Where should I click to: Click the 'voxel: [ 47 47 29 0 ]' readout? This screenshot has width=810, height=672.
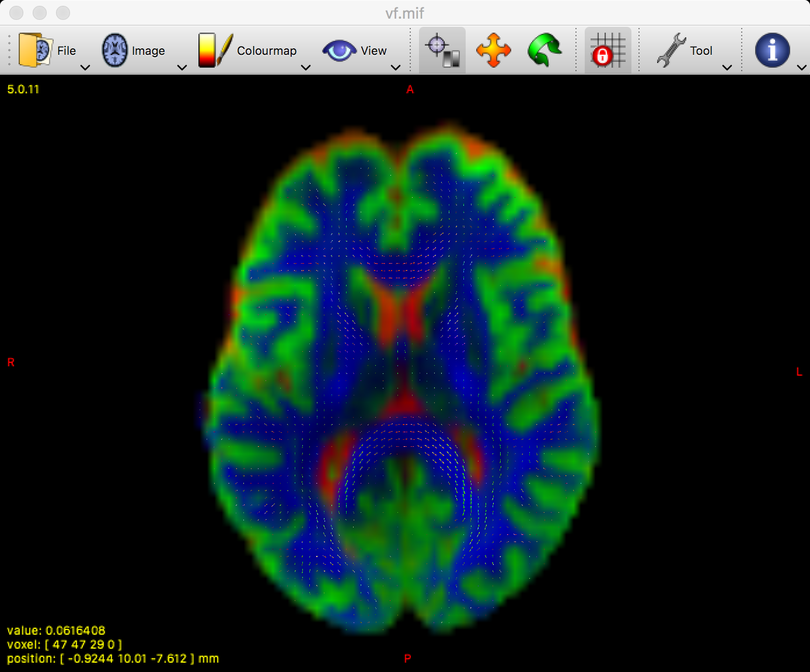(x=64, y=645)
